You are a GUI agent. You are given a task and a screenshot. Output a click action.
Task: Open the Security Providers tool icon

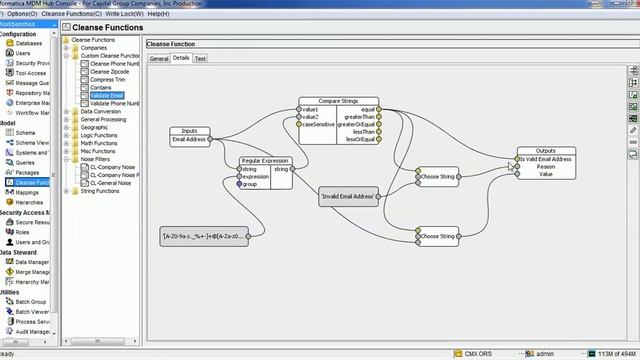click(x=10, y=63)
